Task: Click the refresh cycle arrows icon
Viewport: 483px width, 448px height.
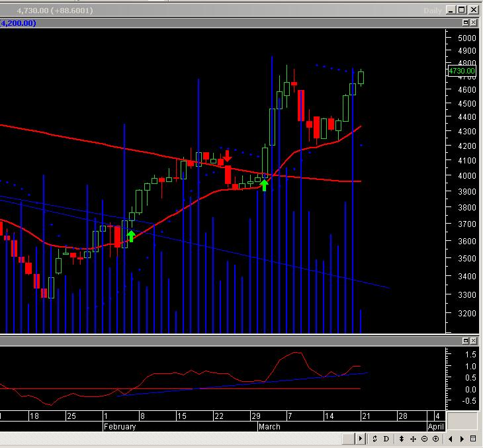Action: pos(374,439)
